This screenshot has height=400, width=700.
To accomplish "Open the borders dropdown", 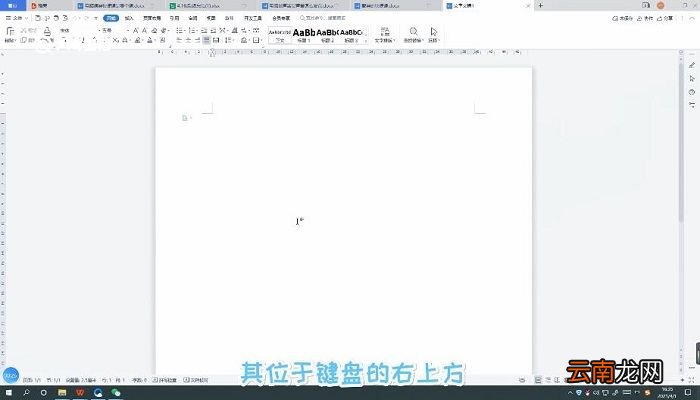I will (257, 40).
